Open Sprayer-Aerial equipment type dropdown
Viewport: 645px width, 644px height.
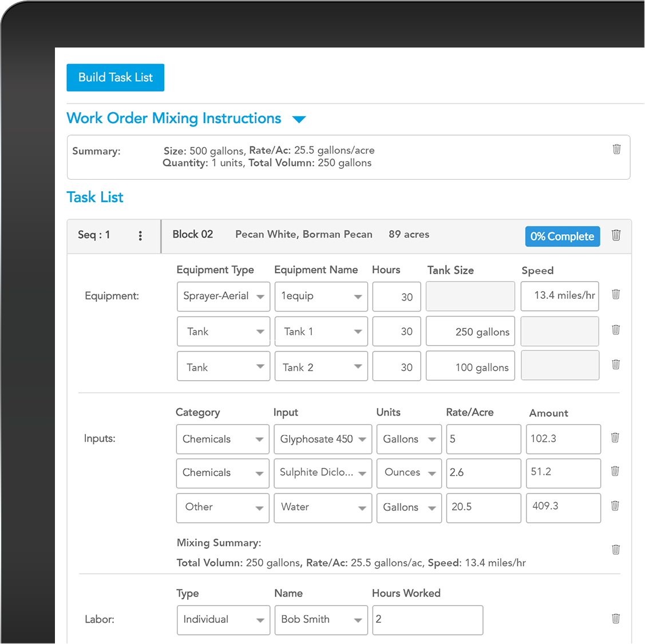click(223, 297)
